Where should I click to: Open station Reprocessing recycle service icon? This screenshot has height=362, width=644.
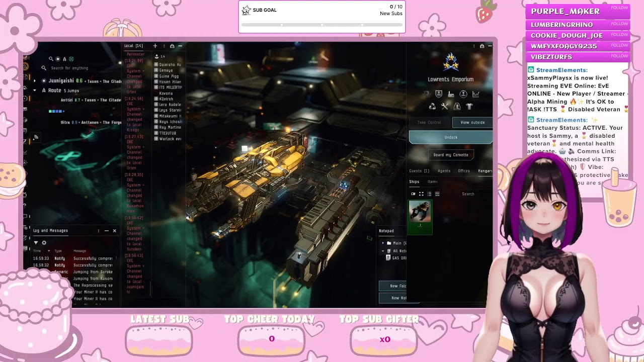[x=432, y=106]
